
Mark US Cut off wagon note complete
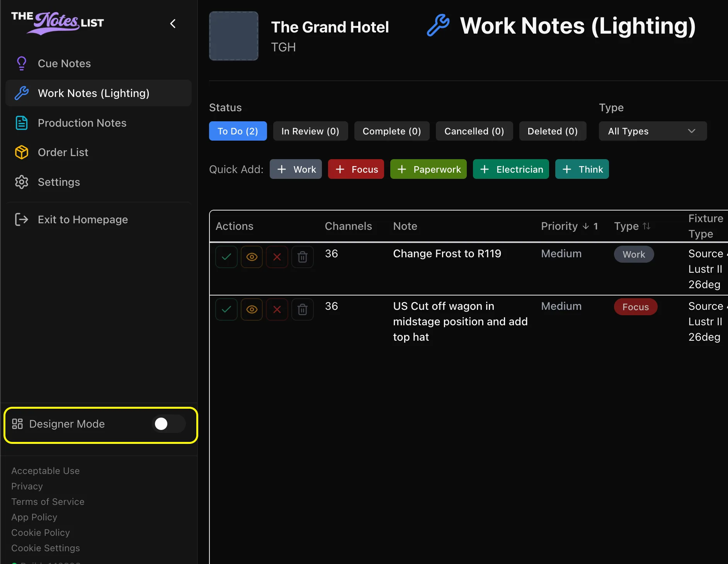226,309
